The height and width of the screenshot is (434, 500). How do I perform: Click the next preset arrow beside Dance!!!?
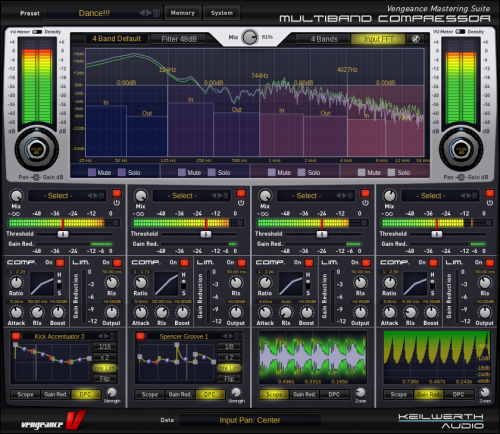[x=149, y=13]
